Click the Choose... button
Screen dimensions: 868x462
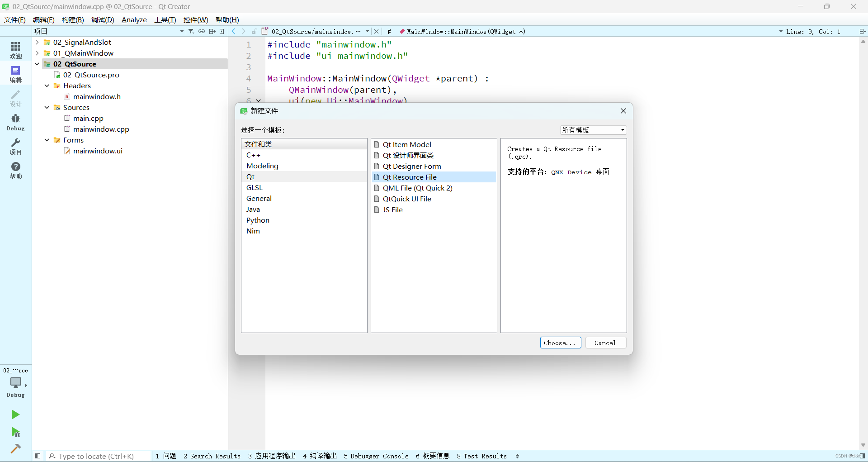(x=560, y=343)
